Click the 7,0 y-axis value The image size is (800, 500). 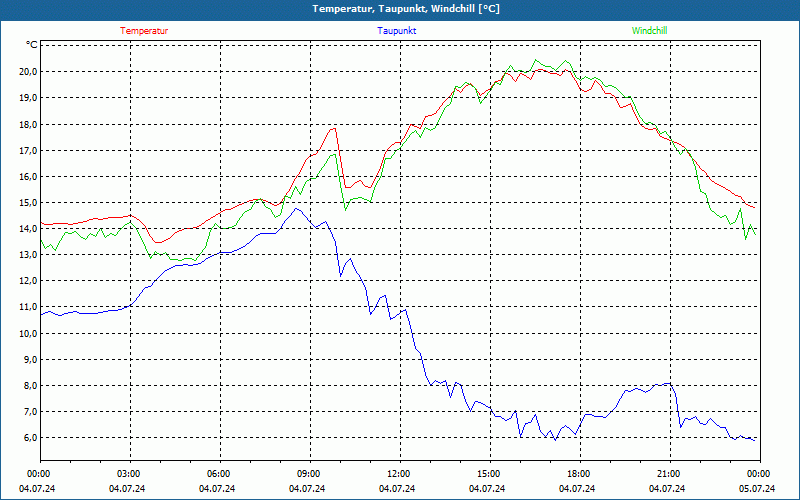31,411
